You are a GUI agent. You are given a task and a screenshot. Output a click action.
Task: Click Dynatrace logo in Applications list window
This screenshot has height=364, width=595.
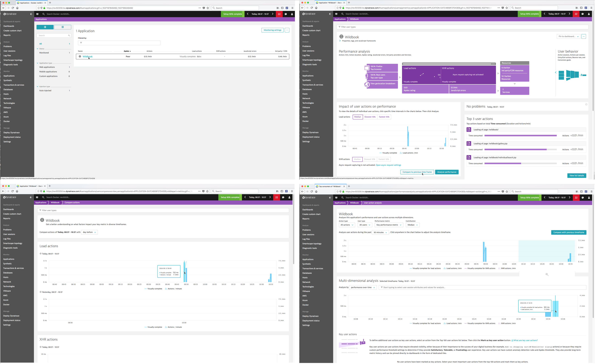(10, 14)
